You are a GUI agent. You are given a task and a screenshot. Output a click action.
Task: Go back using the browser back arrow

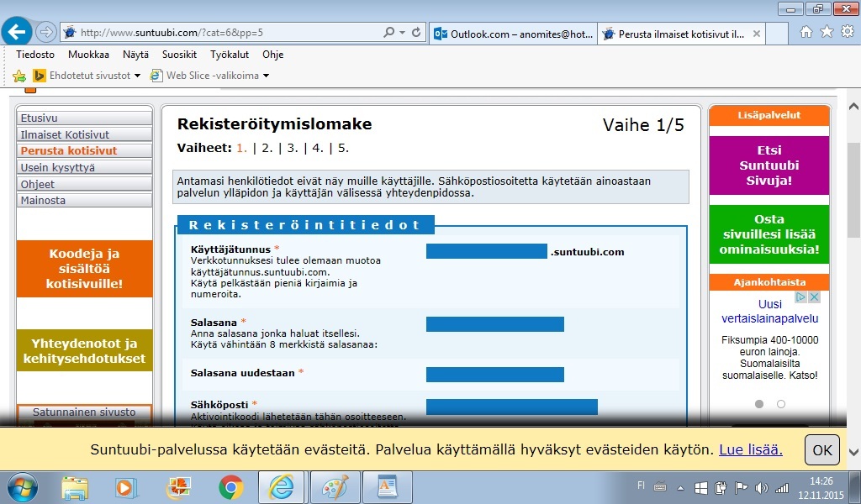pyautogui.click(x=17, y=32)
